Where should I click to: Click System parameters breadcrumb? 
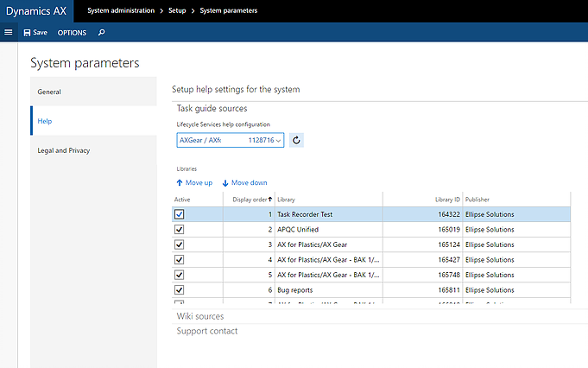[x=228, y=10]
